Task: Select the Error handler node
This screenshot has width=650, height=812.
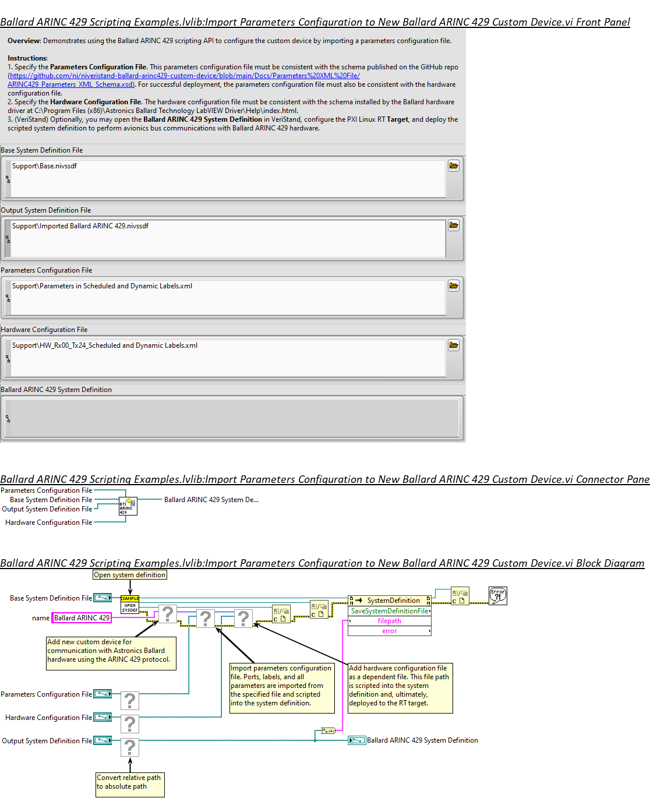Action: [498, 595]
